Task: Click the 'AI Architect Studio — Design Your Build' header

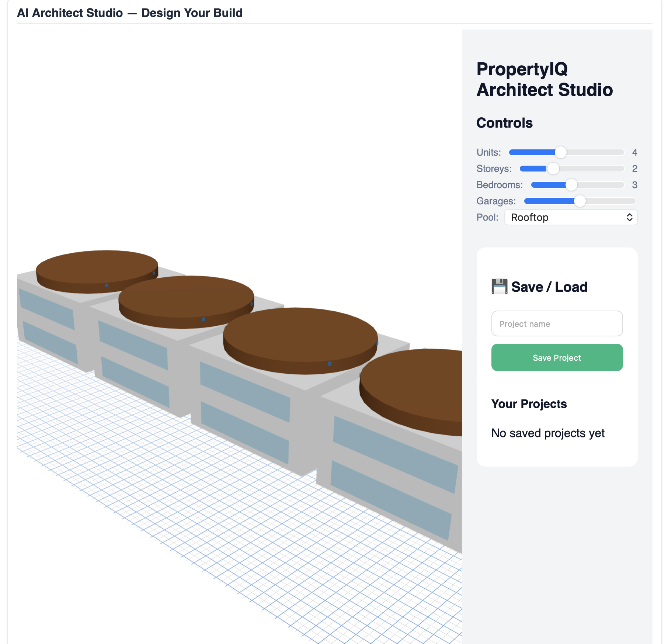Action: [130, 13]
